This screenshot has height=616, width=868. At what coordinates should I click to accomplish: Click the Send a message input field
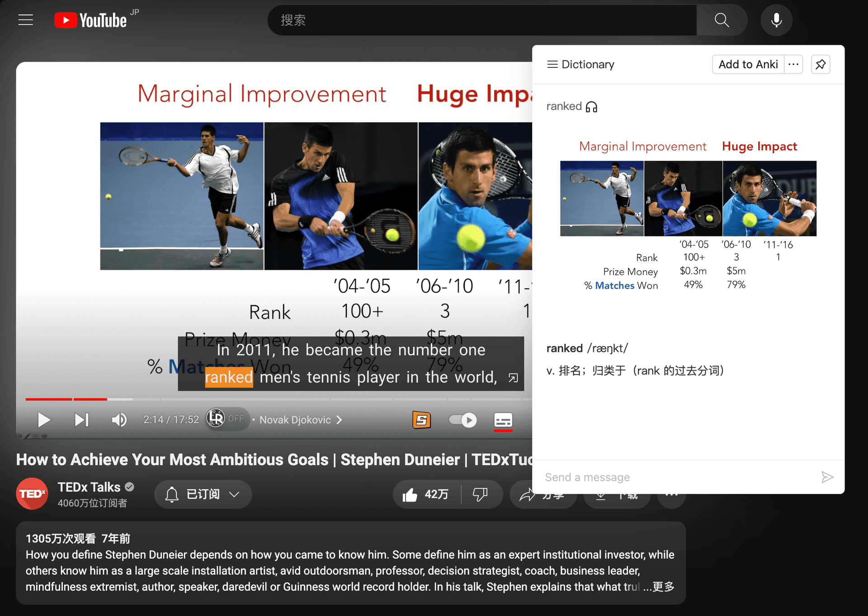(x=678, y=477)
